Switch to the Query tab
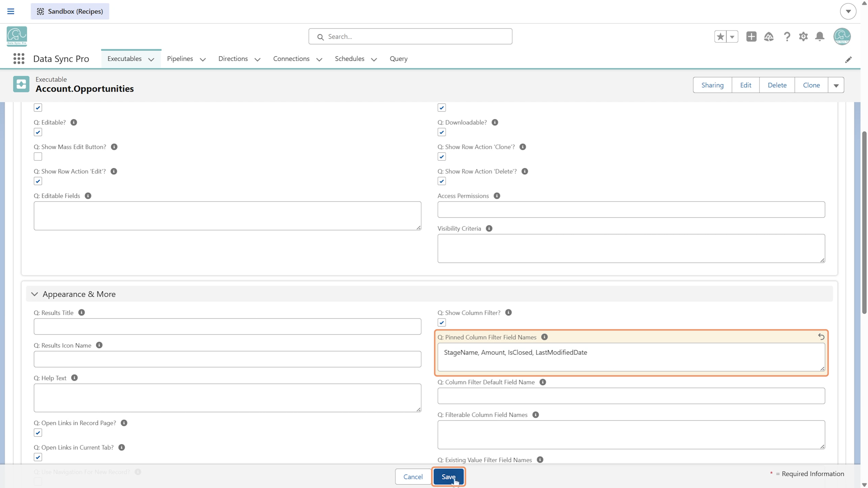The image size is (868, 488). 399,59
